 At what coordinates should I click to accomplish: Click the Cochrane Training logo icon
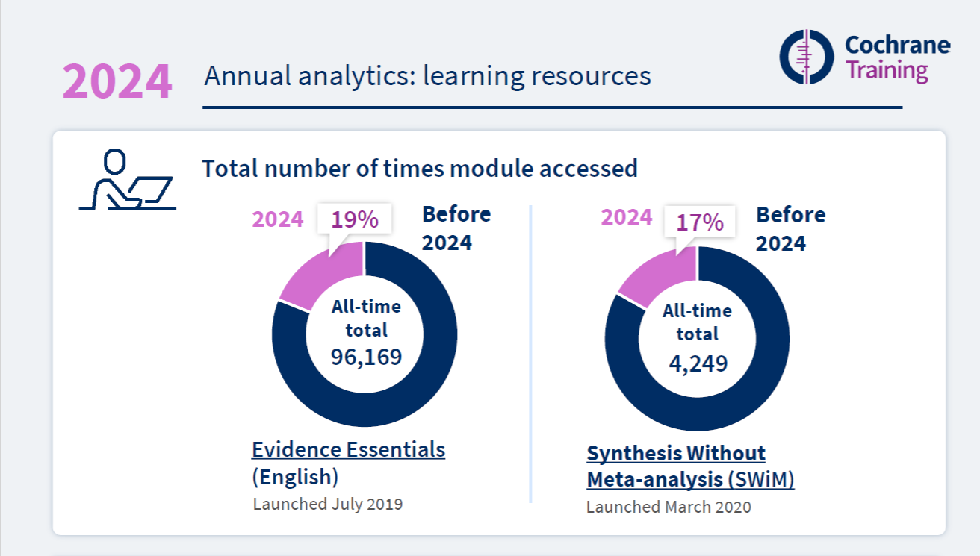(x=807, y=56)
